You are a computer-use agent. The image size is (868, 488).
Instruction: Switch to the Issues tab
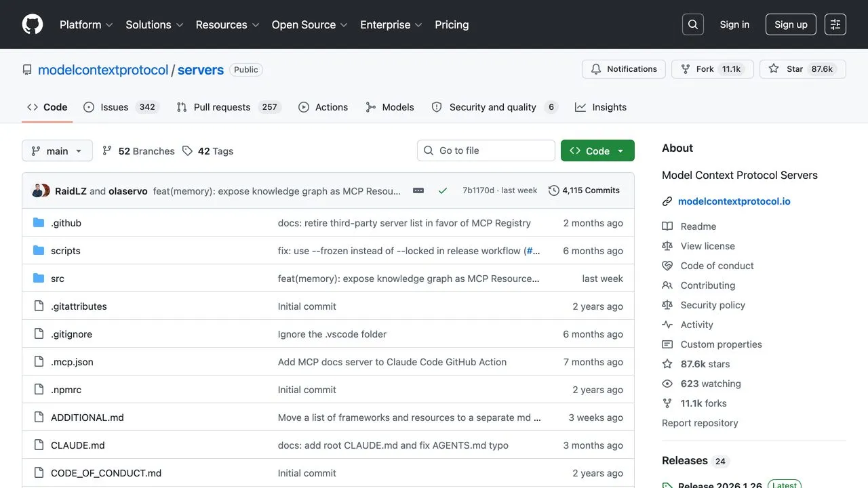pos(121,107)
